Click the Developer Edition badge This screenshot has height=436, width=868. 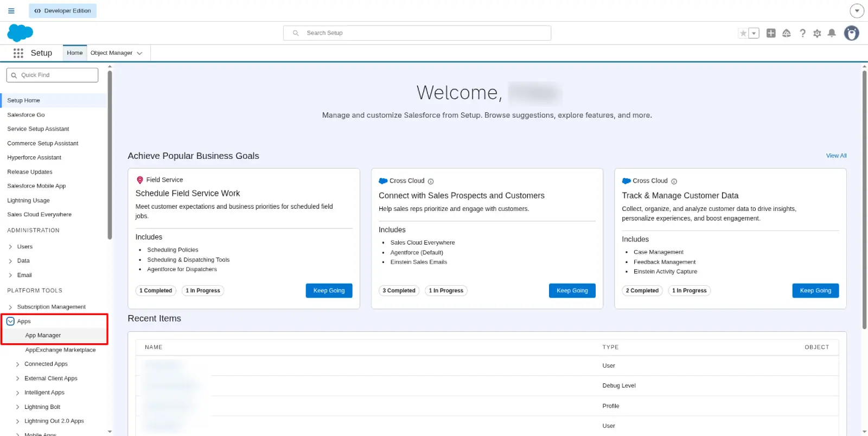pos(62,11)
